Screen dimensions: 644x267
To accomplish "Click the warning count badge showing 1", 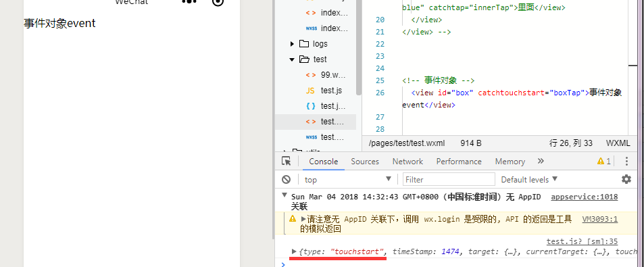I will click(x=603, y=161).
